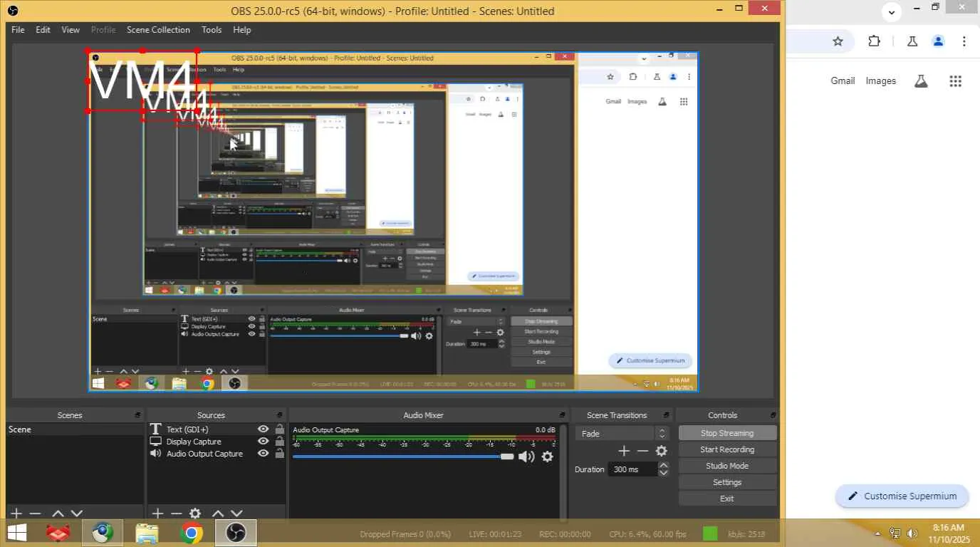Remove the scene transition with the minus icon

coord(642,451)
